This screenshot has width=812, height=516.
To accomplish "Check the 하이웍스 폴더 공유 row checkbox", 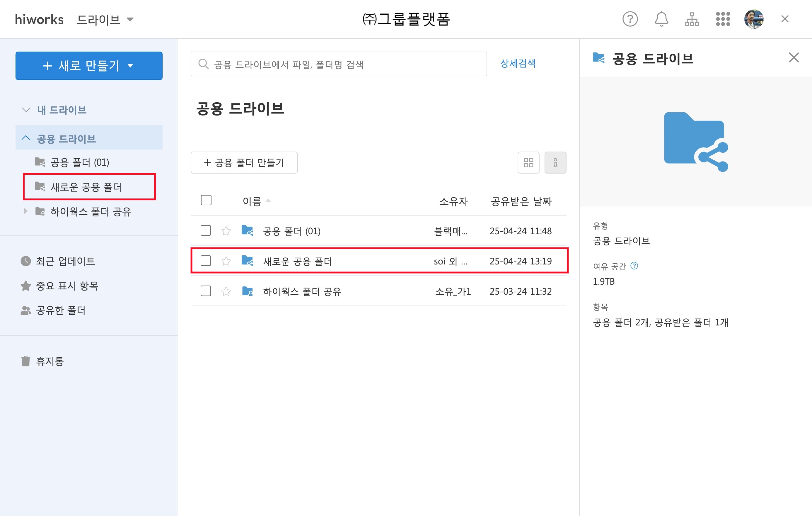I will point(206,291).
